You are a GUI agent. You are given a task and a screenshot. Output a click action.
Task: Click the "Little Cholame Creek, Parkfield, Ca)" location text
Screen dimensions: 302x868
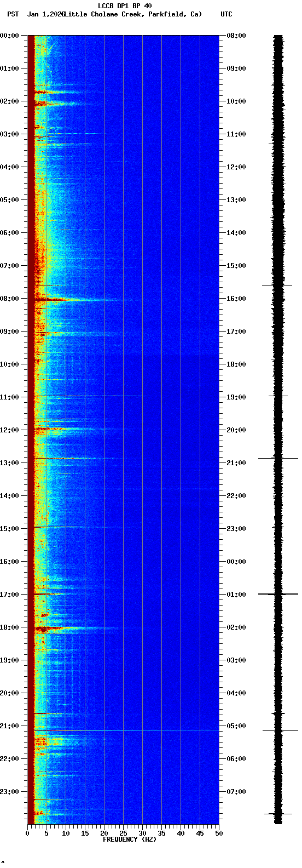[132, 14]
